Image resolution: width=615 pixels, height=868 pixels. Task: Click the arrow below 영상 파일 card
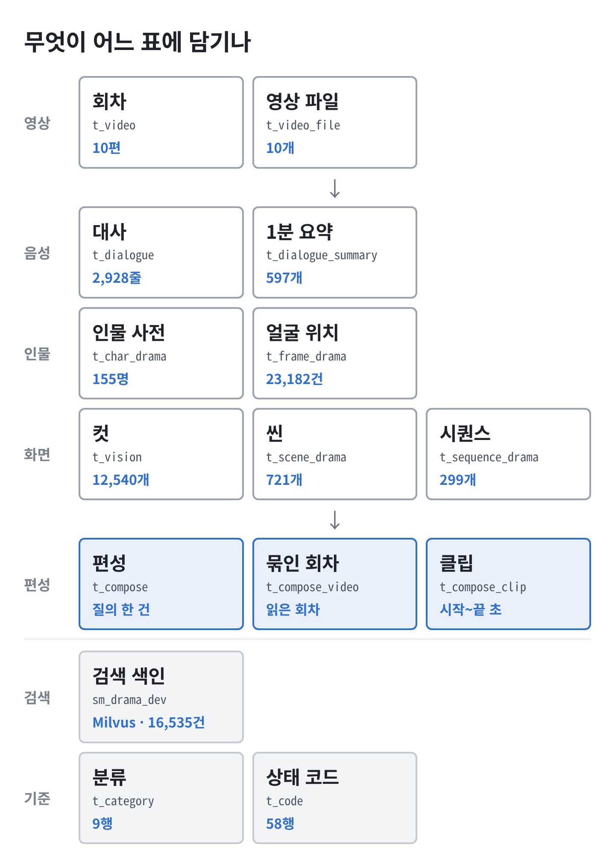(335, 188)
